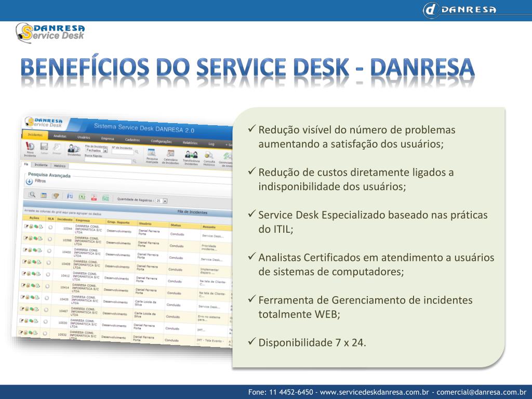Click comercial@danresa.com.br email in footer

(482, 392)
